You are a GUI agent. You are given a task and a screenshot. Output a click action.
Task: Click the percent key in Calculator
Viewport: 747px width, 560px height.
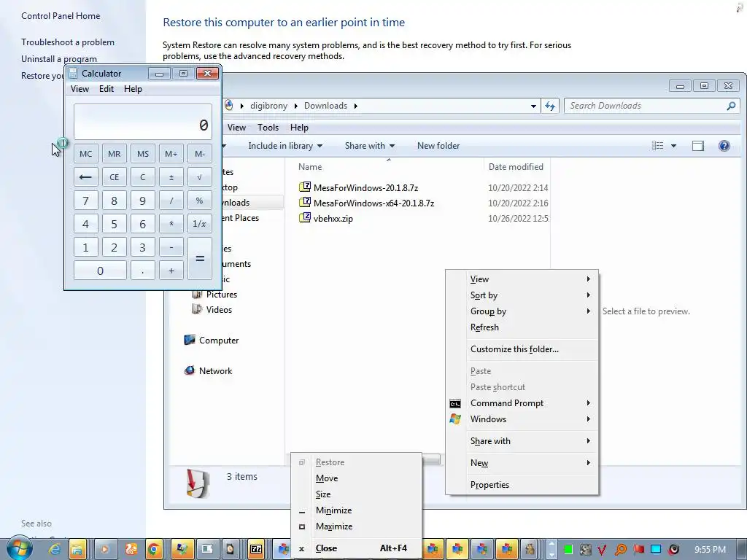point(200,201)
